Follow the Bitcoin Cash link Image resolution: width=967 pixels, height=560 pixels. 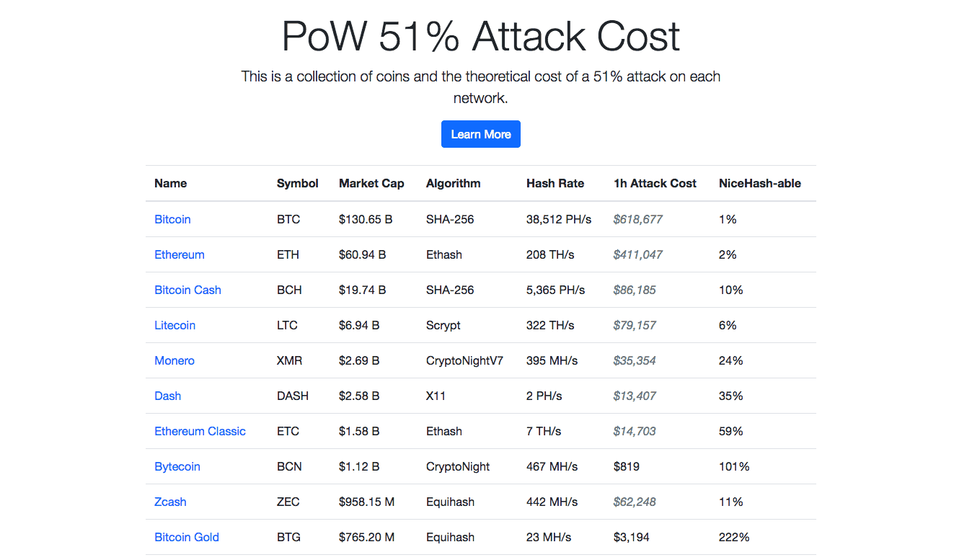point(187,290)
